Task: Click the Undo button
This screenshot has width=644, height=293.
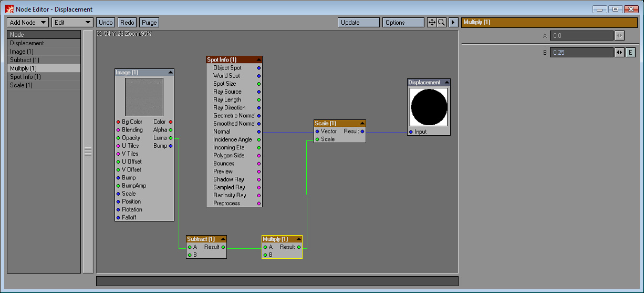Action: (106, 23)
